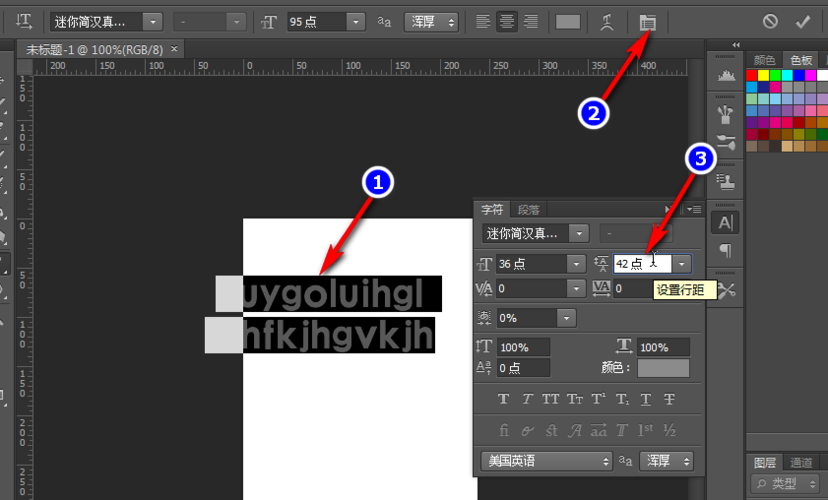This screenshot has width=828, height=500.
Task: Click the warp text icon
Action: coord(607,22)
